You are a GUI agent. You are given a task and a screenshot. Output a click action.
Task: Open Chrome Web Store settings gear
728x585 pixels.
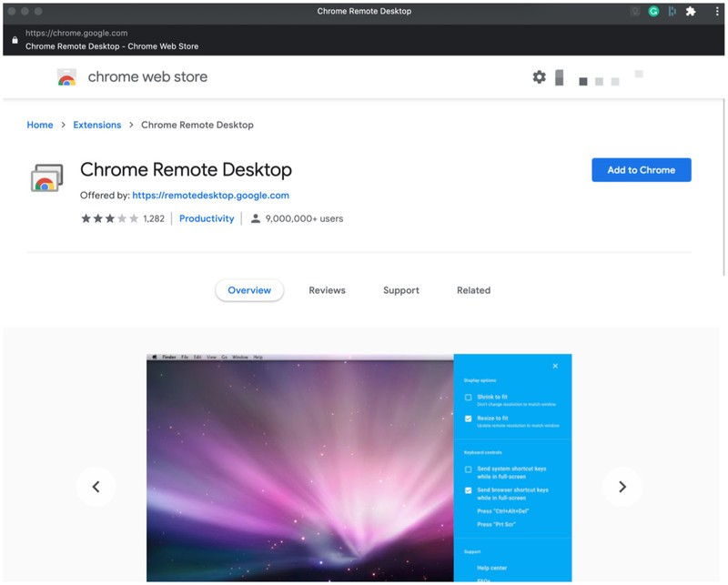coord(539,77)
